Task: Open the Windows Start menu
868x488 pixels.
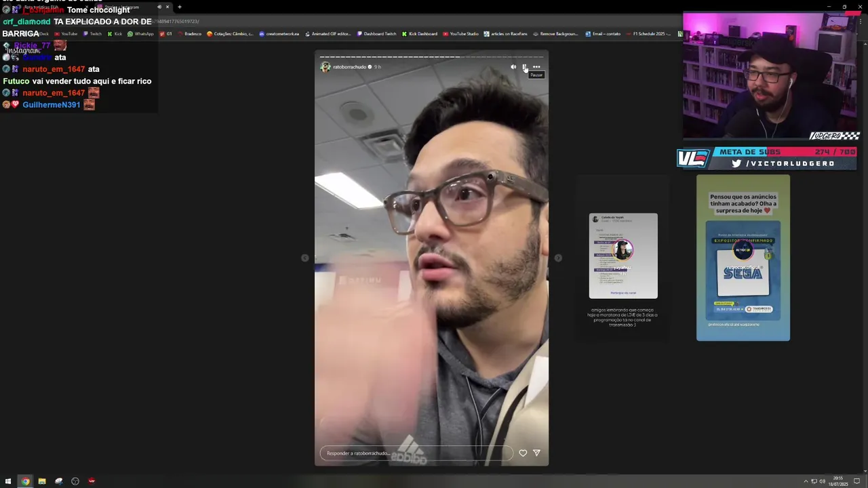Action: pos(8,481)
